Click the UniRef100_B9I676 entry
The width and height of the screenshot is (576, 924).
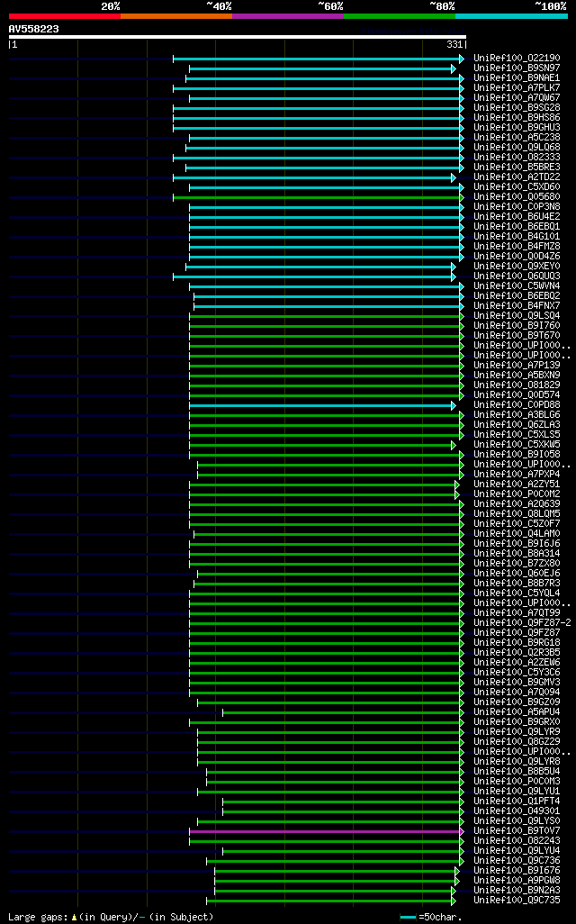click(x=517, y=870)
